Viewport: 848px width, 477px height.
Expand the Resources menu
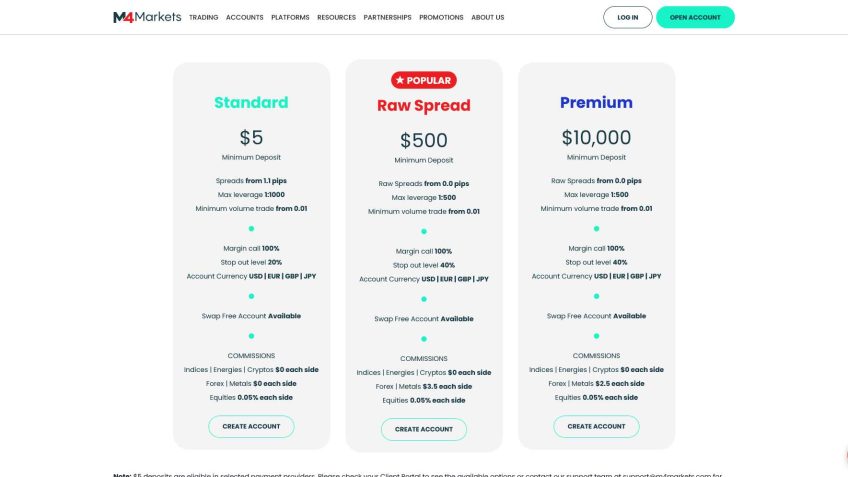pyautogui.click(x=336, y=17)
